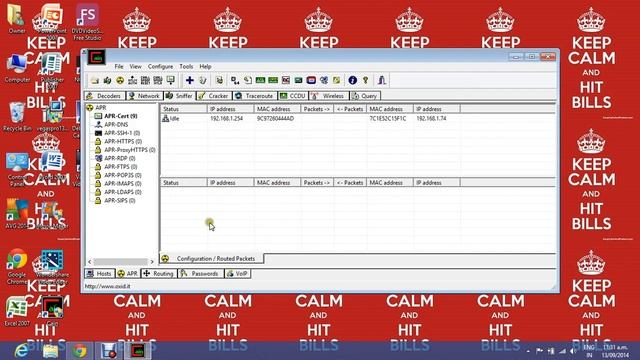The width and height of the screenshot is (640, 360).
Task: Switch to the Cracker tab
Action: coord(213,96)
